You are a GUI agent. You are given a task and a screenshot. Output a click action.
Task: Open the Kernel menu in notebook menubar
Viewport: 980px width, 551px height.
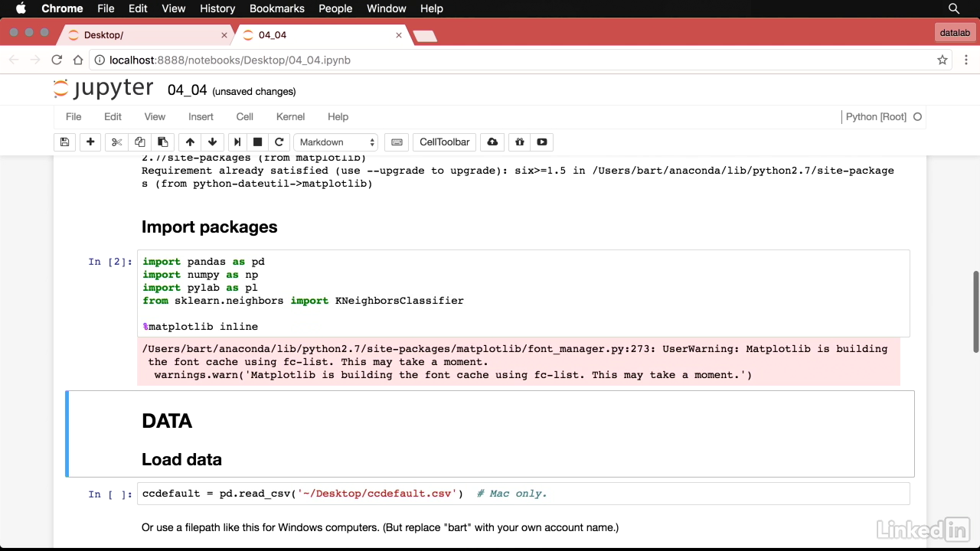pyautogui.click(x=290, y=117)
